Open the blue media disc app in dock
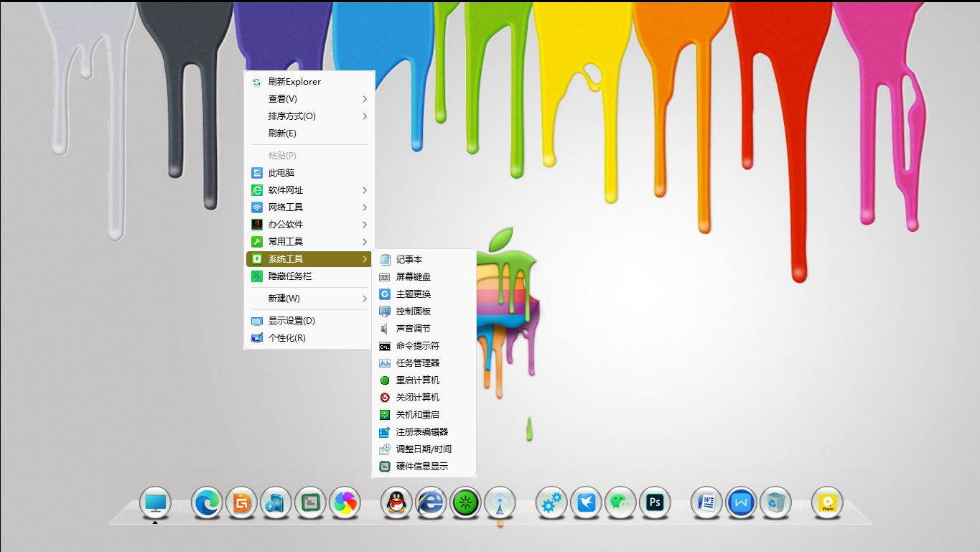 [276, 503]
